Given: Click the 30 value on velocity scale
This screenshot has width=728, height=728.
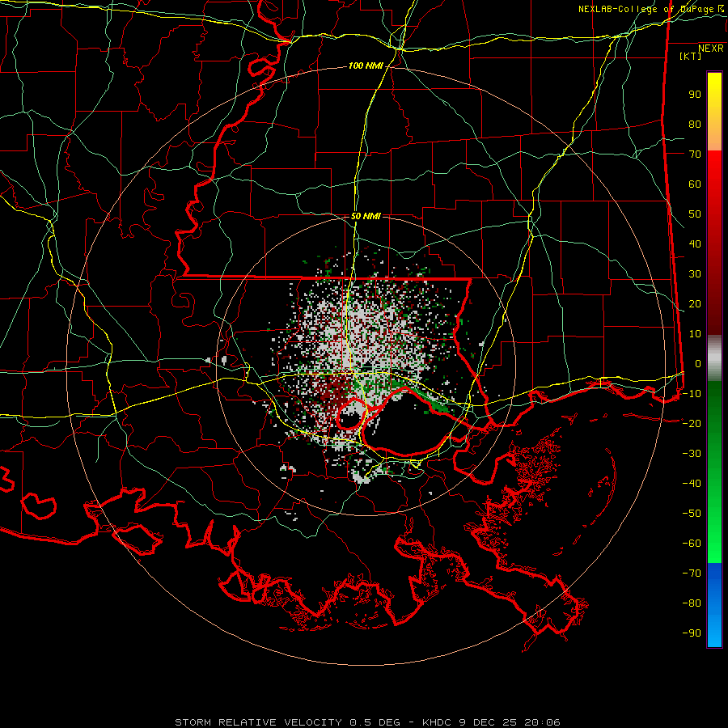Looking at the screenshot, I should 695,274.
